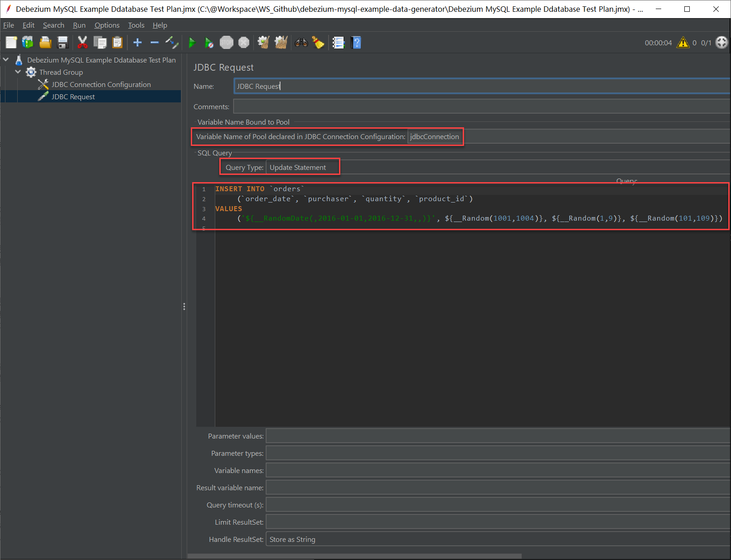Click the 0/1 active threads counter
Viewport: 731px width, 560px height.
pos(706,43)
